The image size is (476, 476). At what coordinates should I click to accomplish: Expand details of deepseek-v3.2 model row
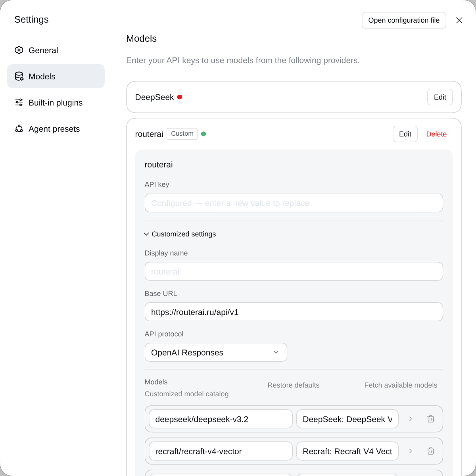(411, 419)
